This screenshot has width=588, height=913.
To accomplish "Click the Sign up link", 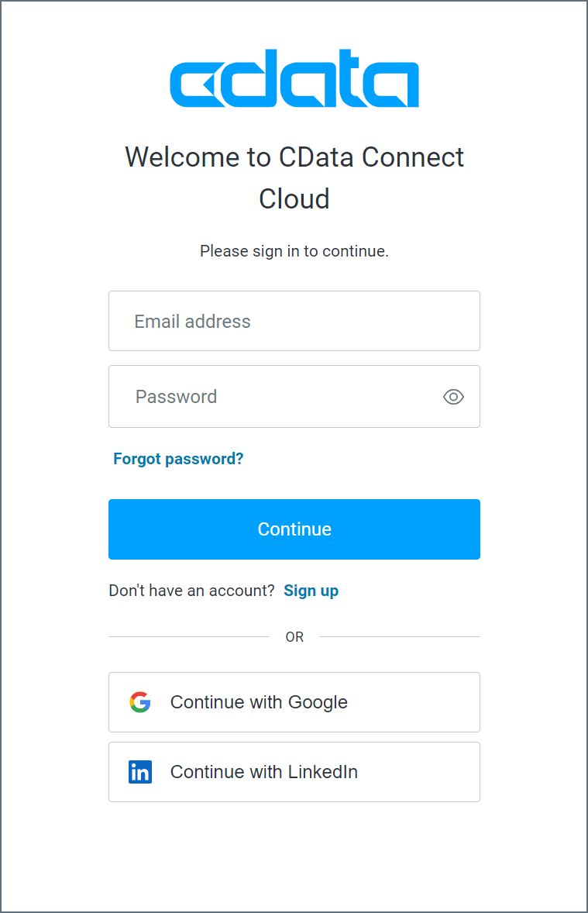I will [311, 591].
